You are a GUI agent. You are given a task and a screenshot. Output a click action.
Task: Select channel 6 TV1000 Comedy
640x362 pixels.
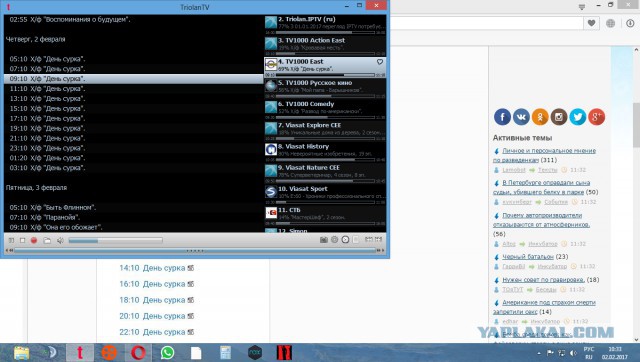point(325,110)
